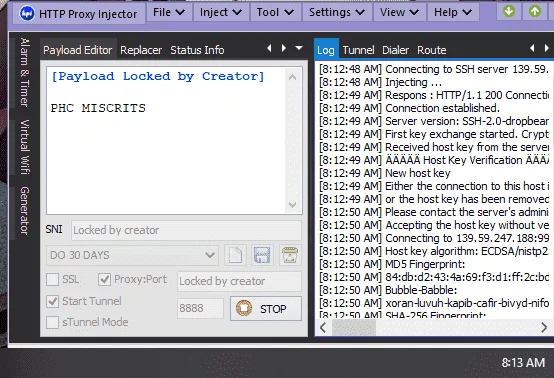Open the Help menu
Image resolution: width=554 pixels, height=378 pixels.
[453, 12]
